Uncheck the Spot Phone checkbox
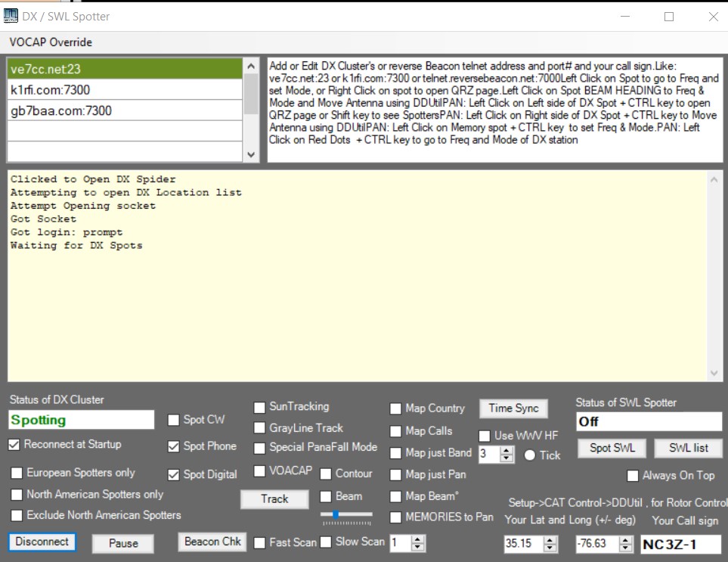The width and height of the screenshot is (728, 562). [174, 446]
